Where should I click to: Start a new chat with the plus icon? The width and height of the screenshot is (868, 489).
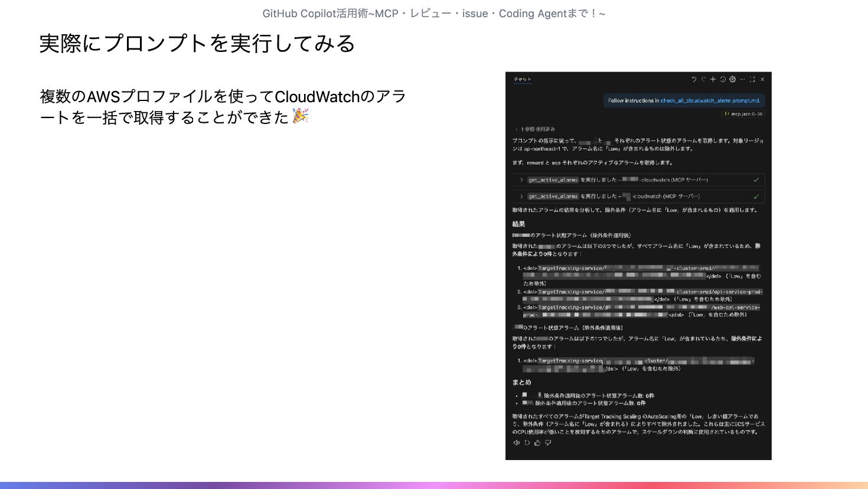[713, 79]
